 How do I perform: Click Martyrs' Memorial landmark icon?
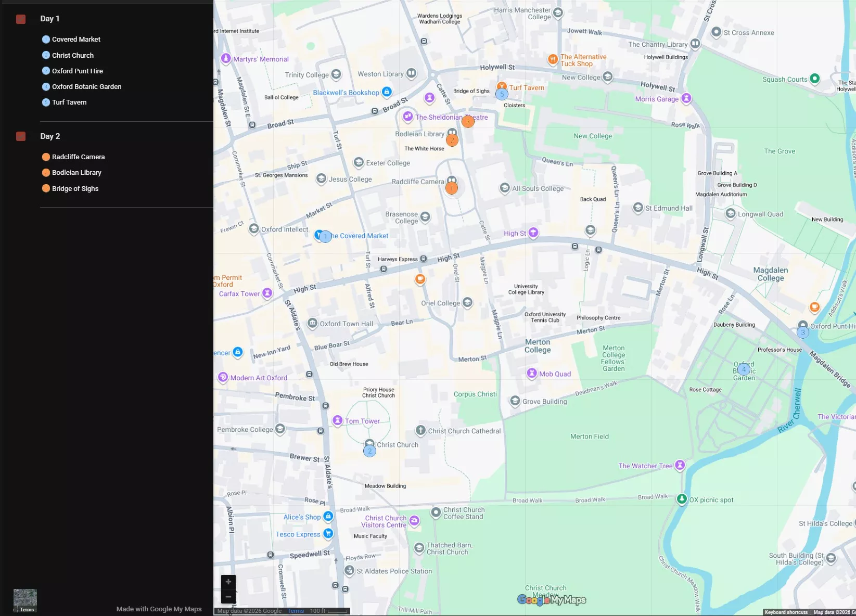(x=226, y=58)
